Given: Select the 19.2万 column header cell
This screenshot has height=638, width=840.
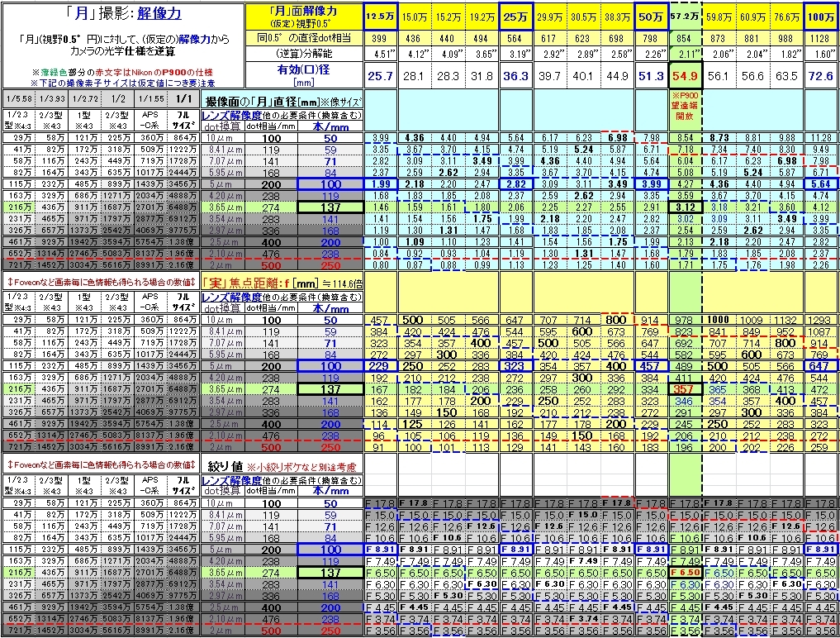Looking at the screenshot, I should tap(482, 17).
